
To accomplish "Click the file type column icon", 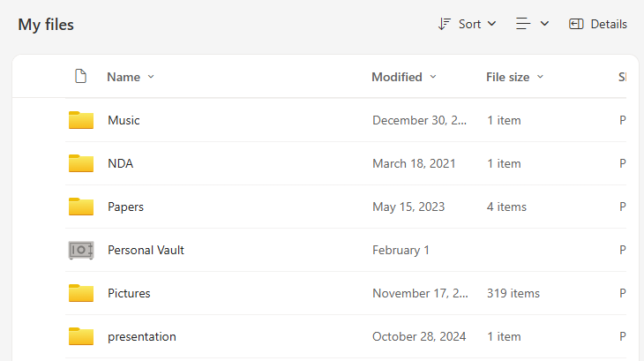I will tap(80, 77).
